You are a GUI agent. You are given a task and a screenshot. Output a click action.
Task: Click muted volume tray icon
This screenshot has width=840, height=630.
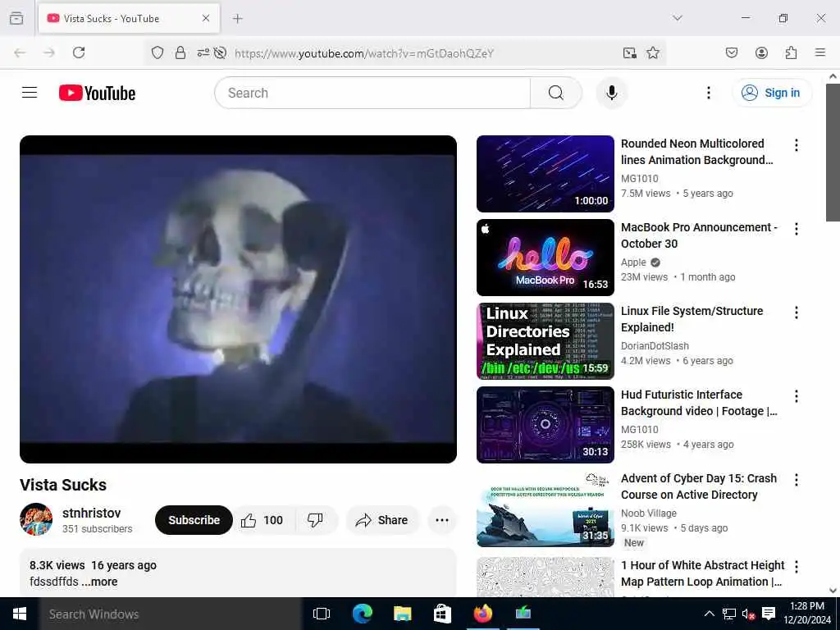(x=748, y=614)
